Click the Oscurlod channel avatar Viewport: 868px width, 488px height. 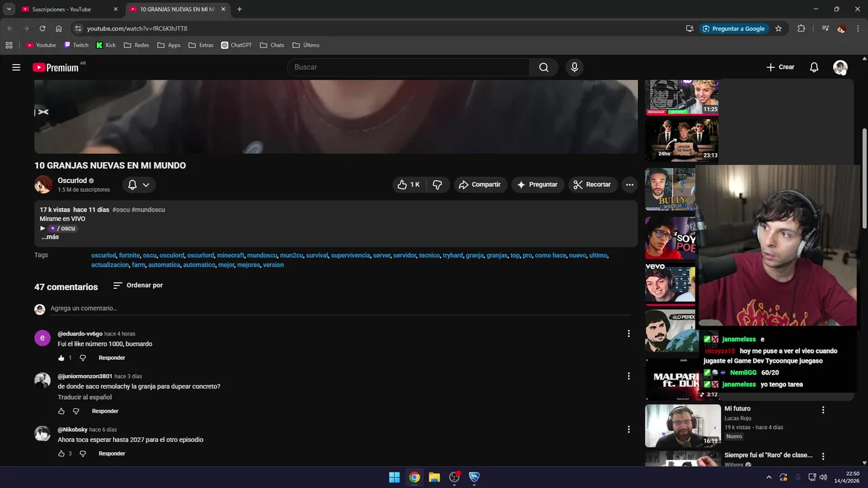43,184
